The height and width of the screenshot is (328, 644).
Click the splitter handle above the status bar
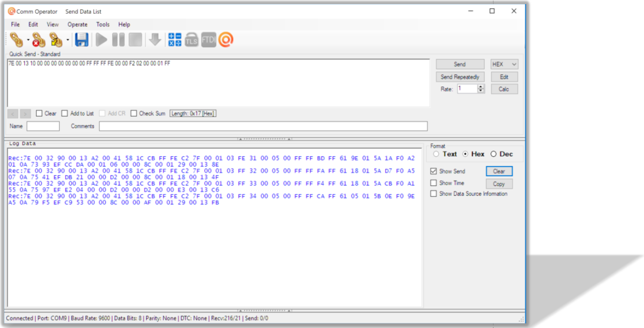coord(265,310)
